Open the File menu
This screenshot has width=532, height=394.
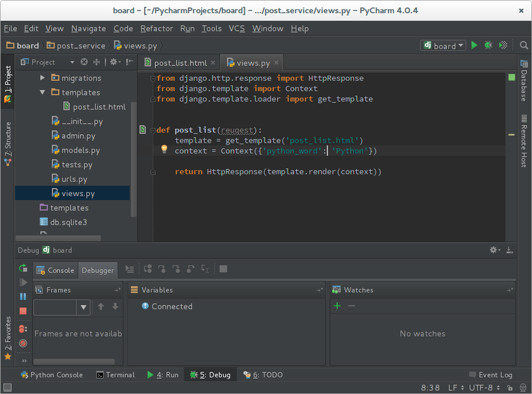pyautogui.click(x=11, y=28)
